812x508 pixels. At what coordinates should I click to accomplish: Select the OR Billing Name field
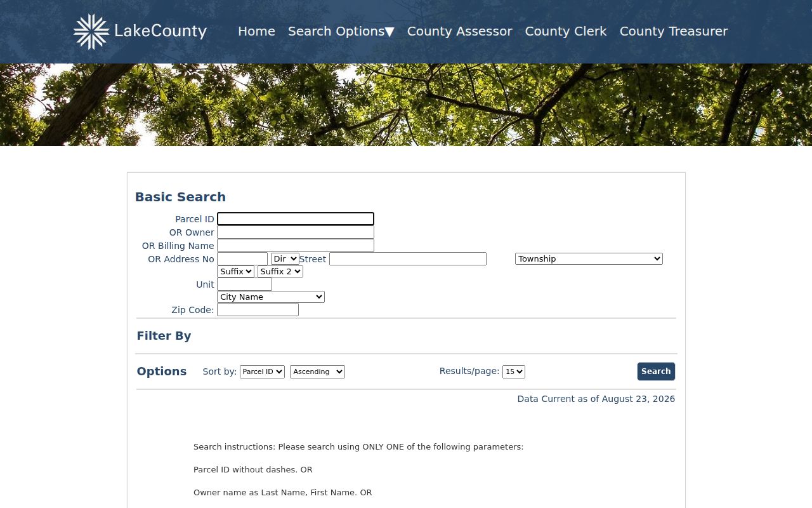(x=296, y=246)
